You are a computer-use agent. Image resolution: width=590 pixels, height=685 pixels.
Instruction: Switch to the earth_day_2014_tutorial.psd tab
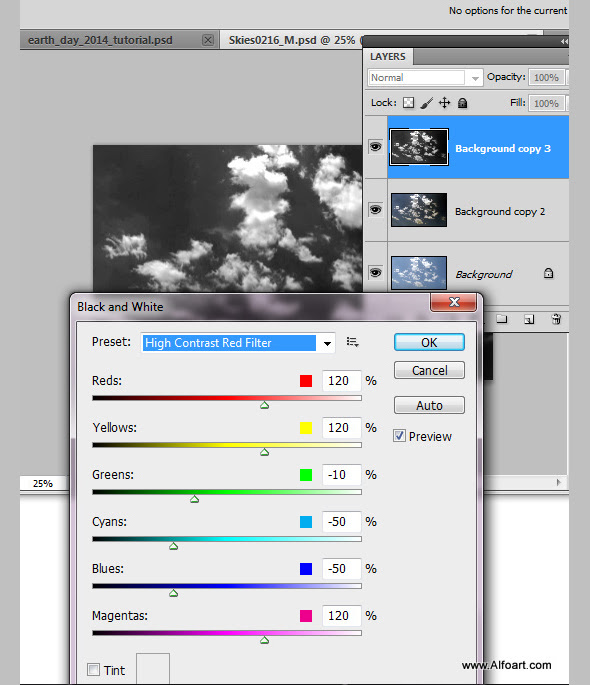100,40
